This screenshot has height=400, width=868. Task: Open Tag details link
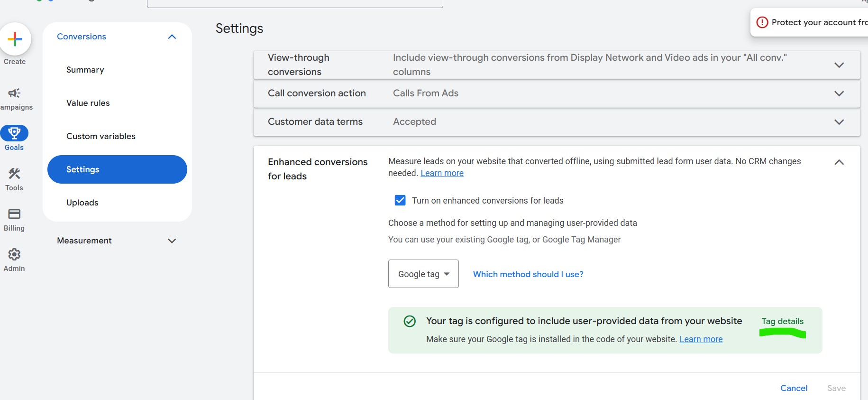coord(783,321)
